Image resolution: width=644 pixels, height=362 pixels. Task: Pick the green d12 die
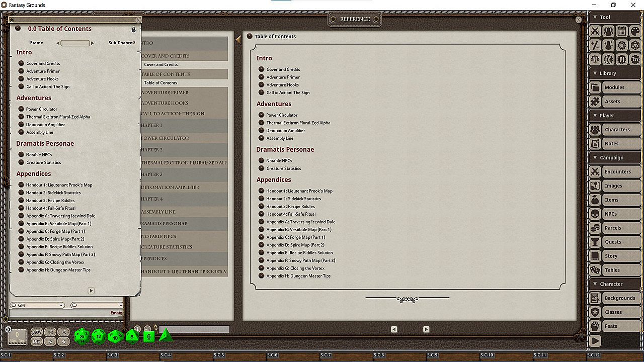click(x=99, y=336)
